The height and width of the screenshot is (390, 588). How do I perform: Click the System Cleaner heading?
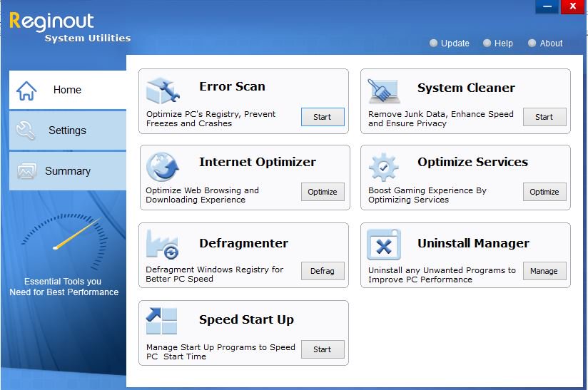466,88
